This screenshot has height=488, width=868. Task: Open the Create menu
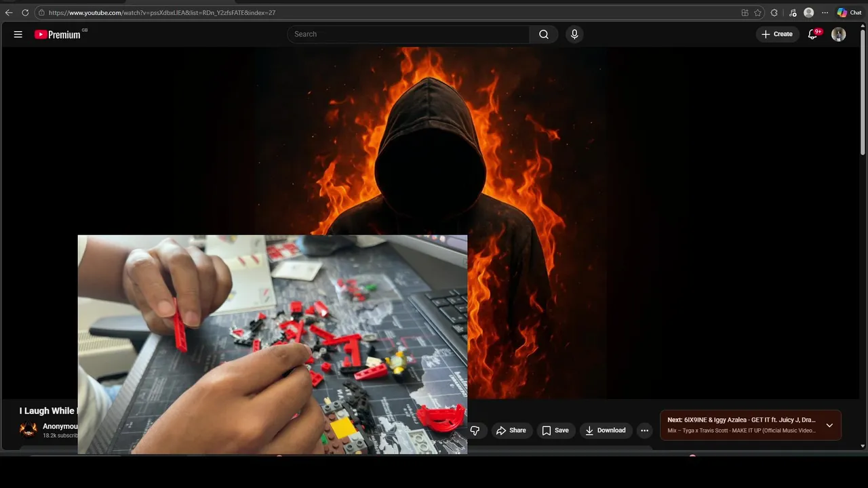(x=777, y=34)
